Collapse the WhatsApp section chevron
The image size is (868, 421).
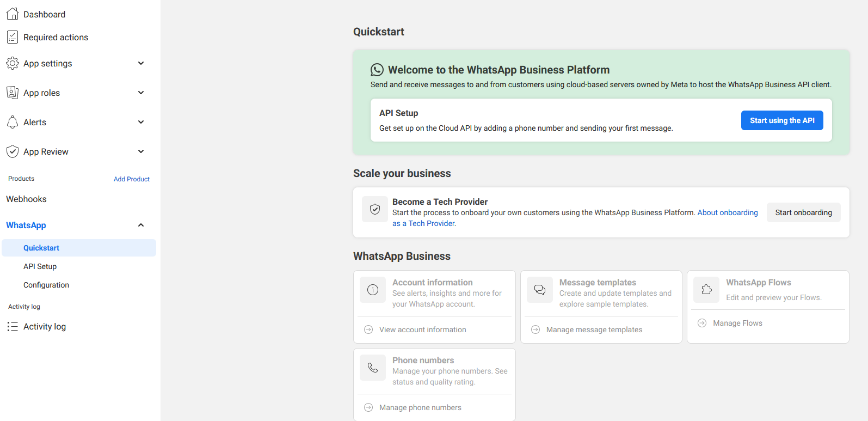[141, 225]
